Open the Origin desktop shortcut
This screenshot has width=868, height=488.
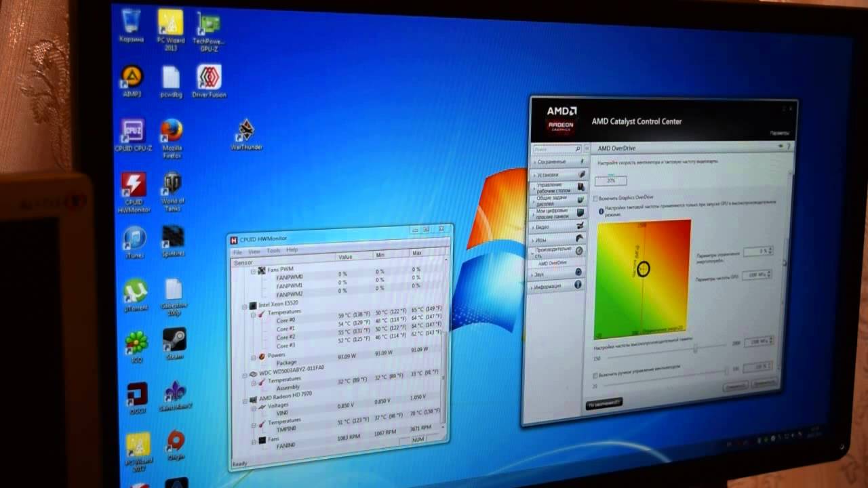tap(176, 445)
